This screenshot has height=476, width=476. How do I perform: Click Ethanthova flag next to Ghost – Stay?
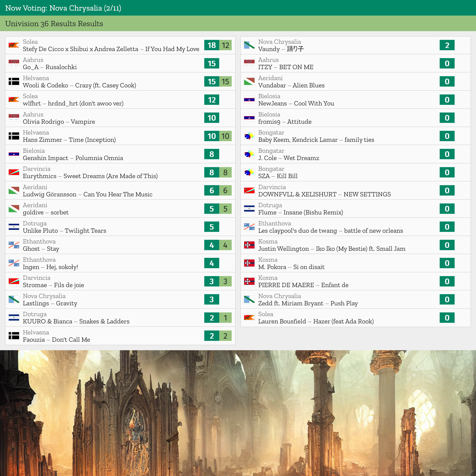(x=14, y=245)
